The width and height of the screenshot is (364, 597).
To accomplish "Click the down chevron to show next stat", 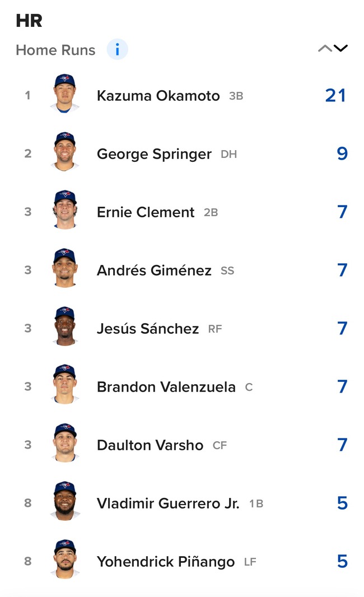I will (x=340, y=48).
